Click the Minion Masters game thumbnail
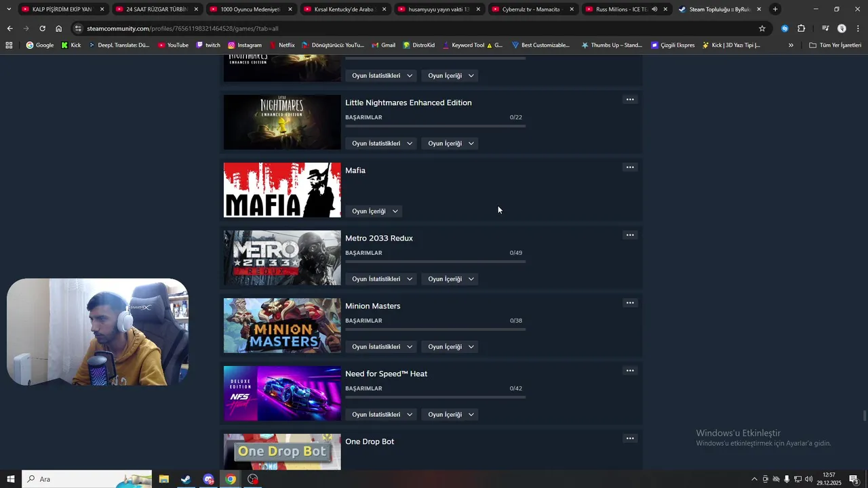Image resolution: width=868 pixels, height=488 pixels. [x=282, y=325]
